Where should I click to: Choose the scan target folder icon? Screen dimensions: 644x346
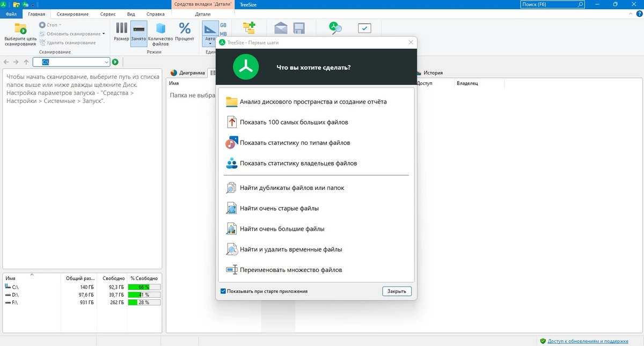click(20, 29)
